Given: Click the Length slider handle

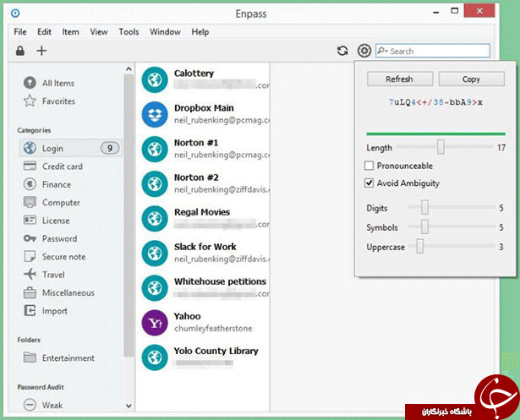Looking at the screenshot, I should [441, 147].
